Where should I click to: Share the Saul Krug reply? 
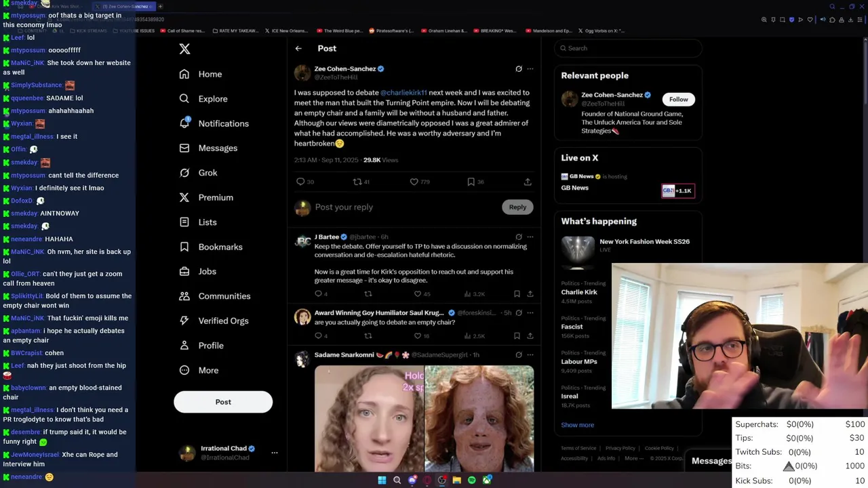pyautogui.click(x=530, y=336)
